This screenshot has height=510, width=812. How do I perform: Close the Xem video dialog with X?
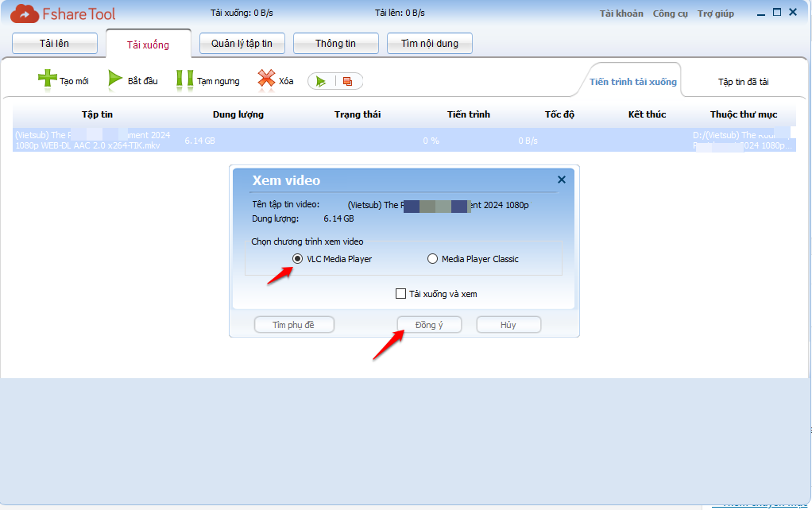coord(562,180)
